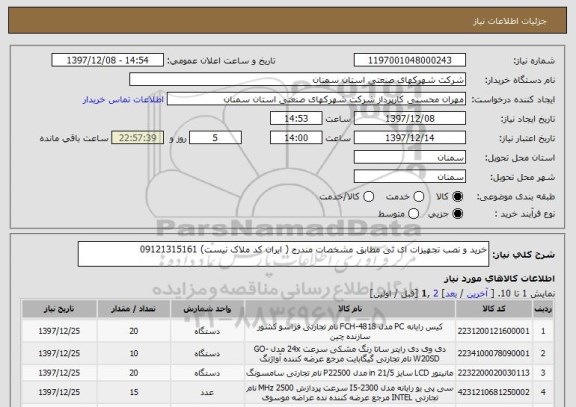The height and width of the screenshot is (407, 576).
Task: Click the request creator field مهران محسنی
Action: click(x=316, y=99)
